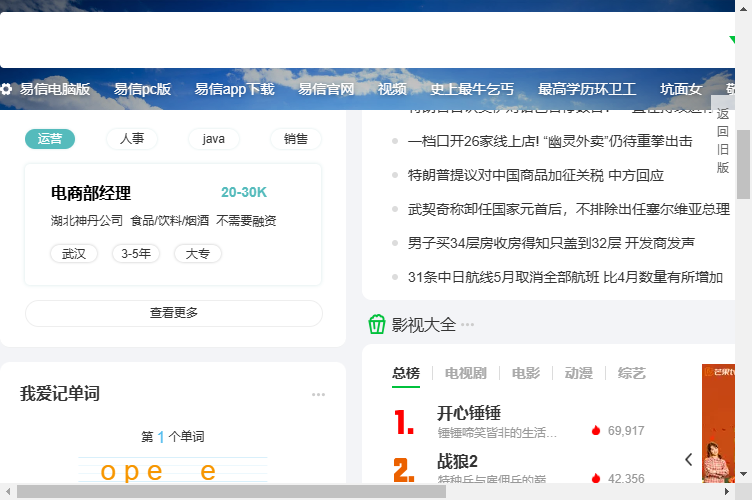Viewport: 752px width, 500px height.
Task: Open the popcorn icon next to 影视大全
Action: (x=376, y=325)
